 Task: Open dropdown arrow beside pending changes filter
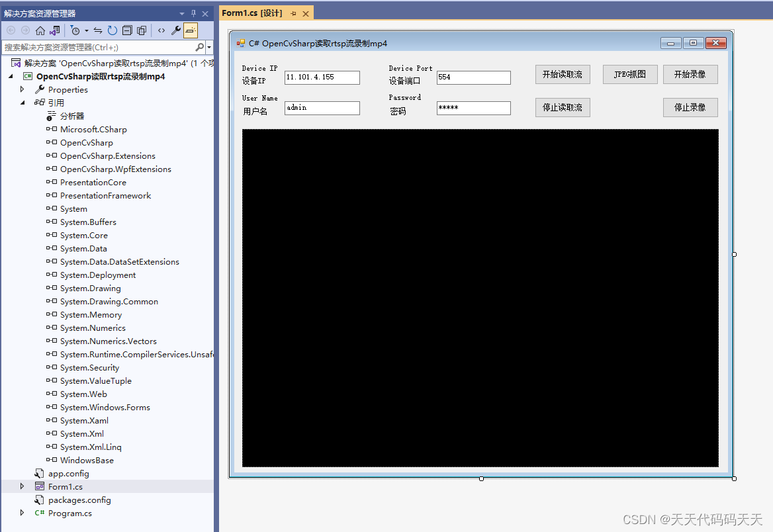point(86,30)
